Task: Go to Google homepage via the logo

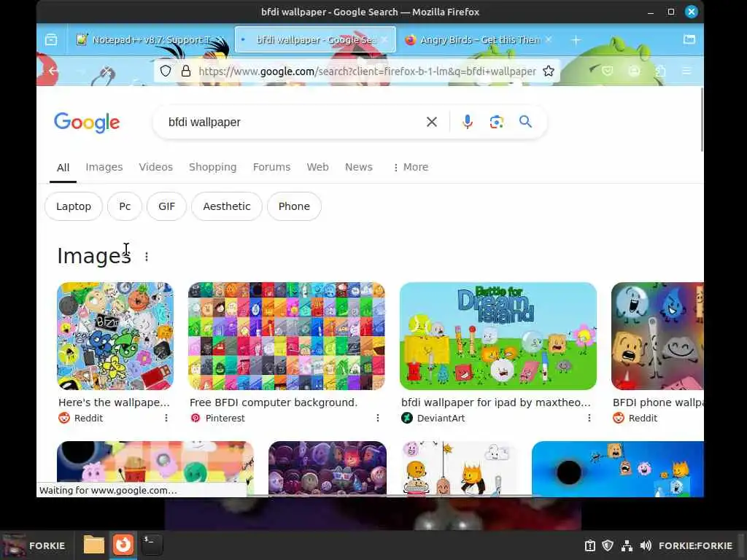Action: tap(87, 122)
